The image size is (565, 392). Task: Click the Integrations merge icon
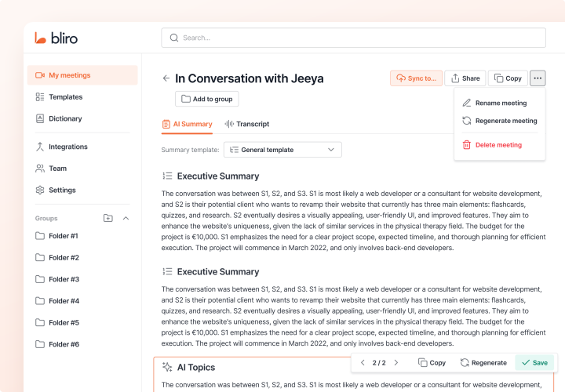point(40,147)
